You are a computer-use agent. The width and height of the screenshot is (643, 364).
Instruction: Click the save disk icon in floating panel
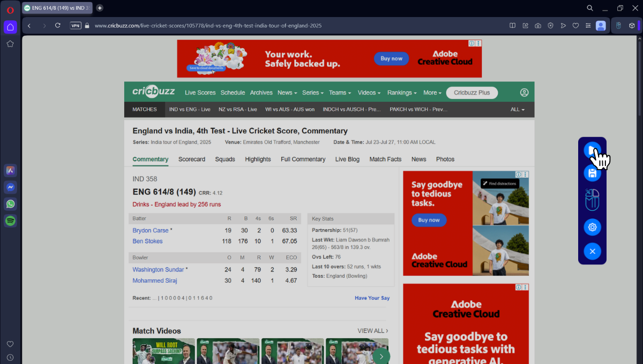[592, 173]
